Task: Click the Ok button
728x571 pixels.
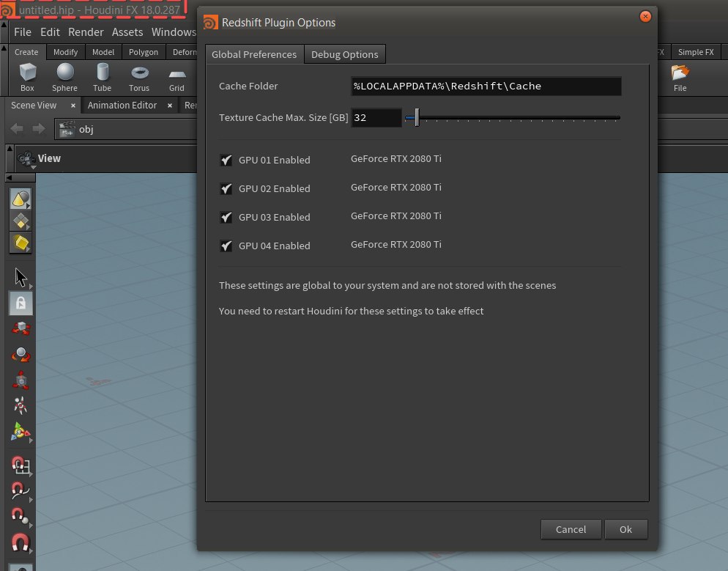Action: [x=626, y=529]
